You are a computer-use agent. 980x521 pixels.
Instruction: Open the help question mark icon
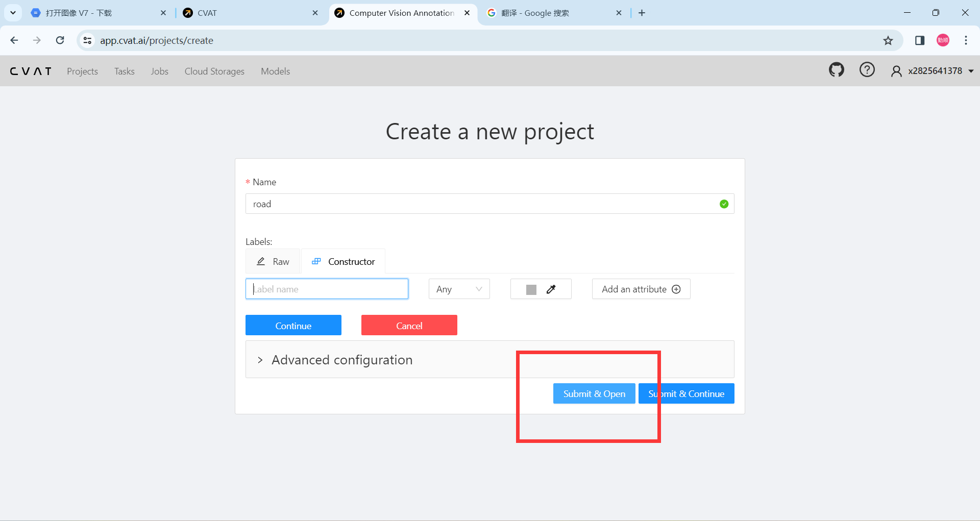867,70
